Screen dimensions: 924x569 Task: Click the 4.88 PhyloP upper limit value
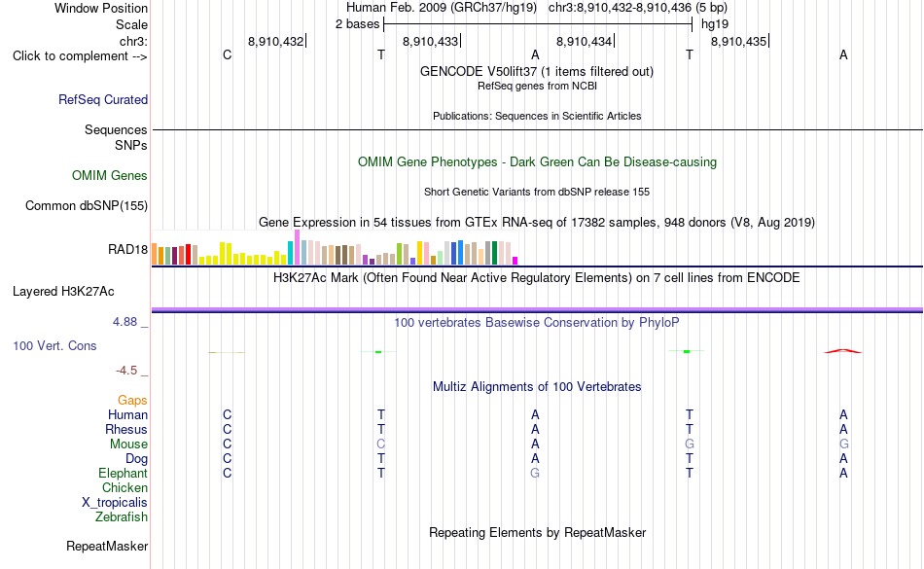124,322
